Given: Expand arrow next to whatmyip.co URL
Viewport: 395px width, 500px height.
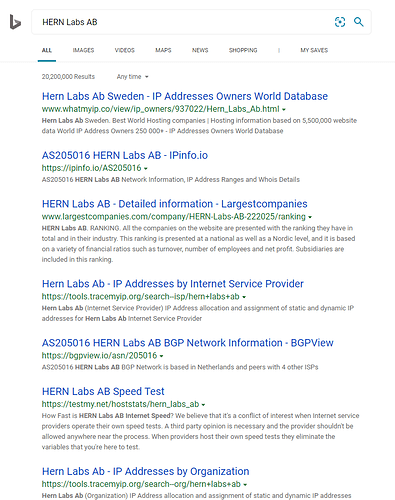Looking at the screenshot, I should 284,109.
